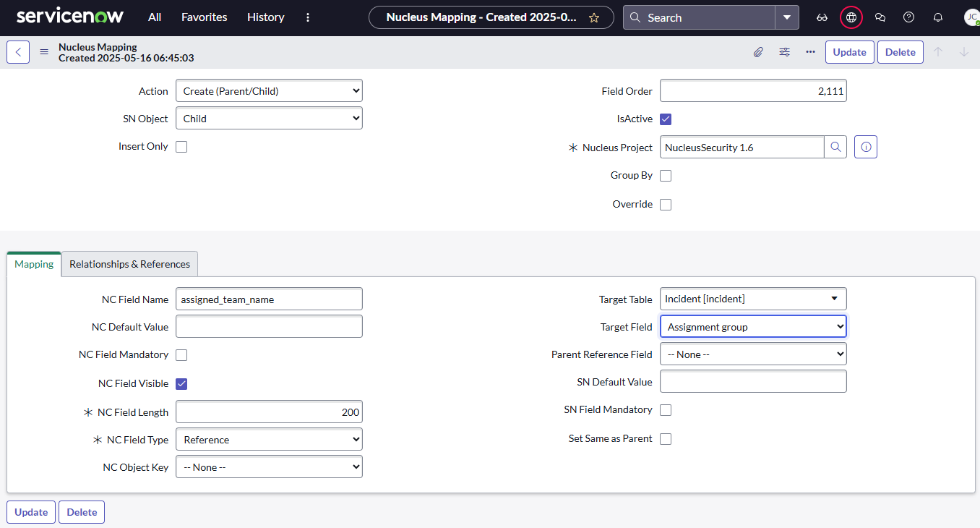Viewport: 980px width, 528px height.
Task: Open the attachments paperclip icon
Action: tap(758, 52)
